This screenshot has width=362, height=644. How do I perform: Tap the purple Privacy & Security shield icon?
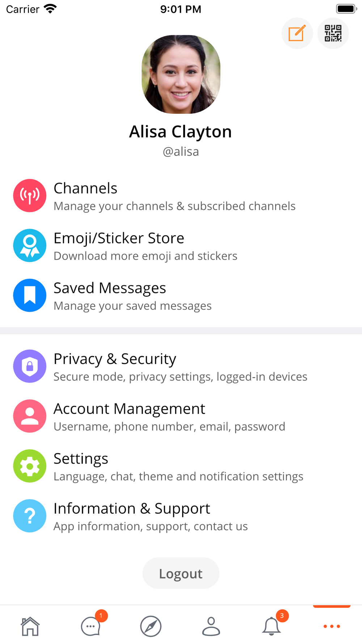pos(30,366)
